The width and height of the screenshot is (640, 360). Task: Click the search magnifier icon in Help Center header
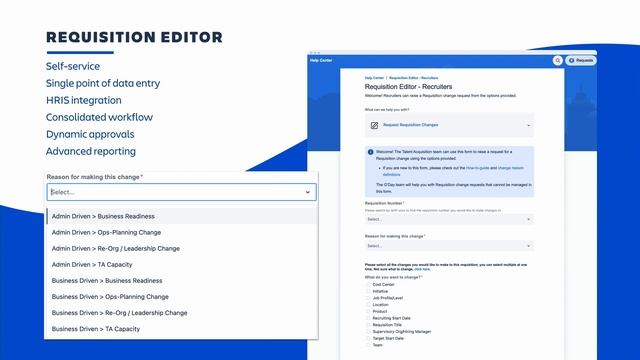558,60
